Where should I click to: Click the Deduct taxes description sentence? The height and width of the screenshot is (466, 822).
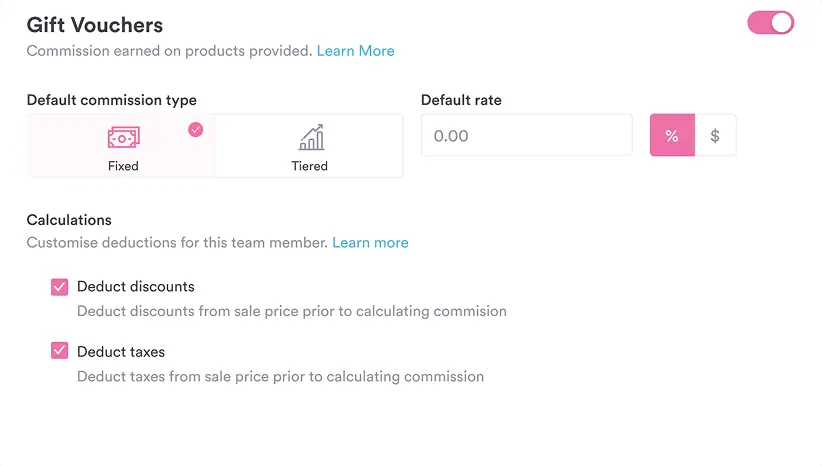tap(280, 377)
